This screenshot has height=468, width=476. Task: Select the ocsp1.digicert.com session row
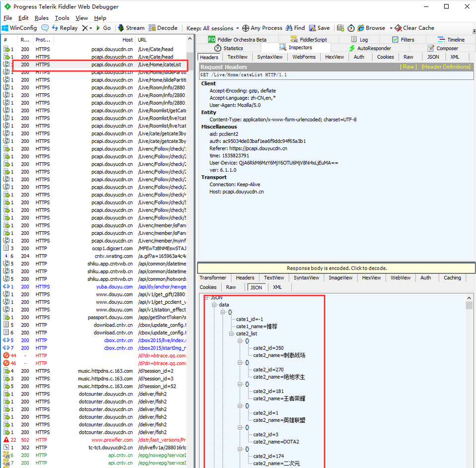click(x=95, y=248)
